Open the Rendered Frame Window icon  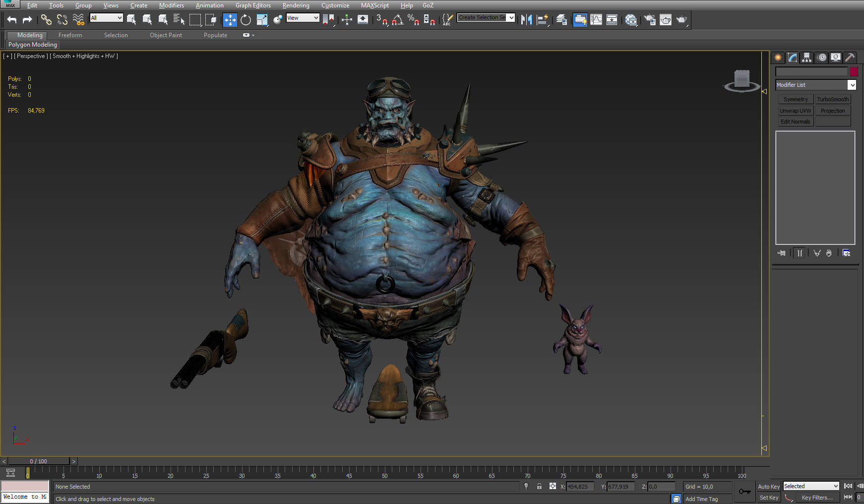[x=665, y=19]
